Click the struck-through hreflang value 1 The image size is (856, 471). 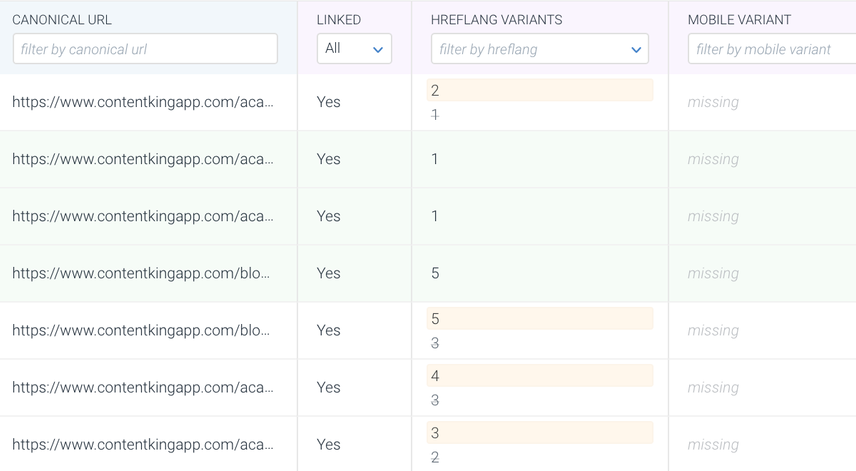point(435,115)
